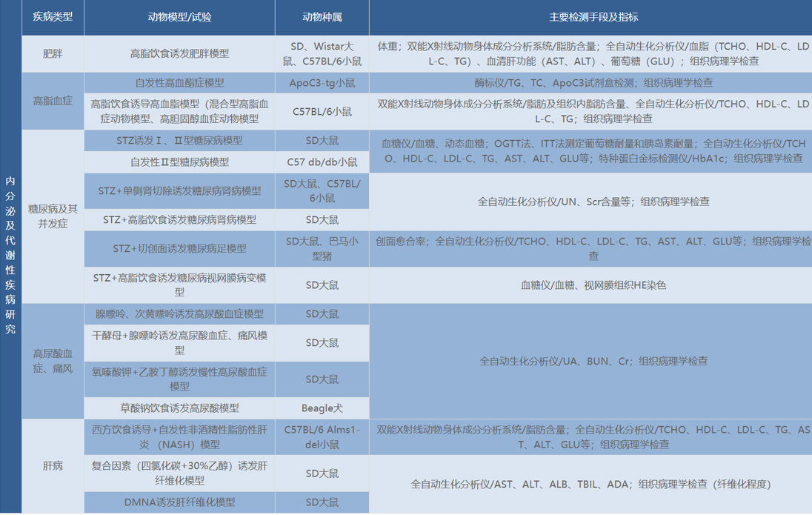
Task: Click the vertical 内分泌及代谢性疾病研究 side label
Action: pos(10,254)
